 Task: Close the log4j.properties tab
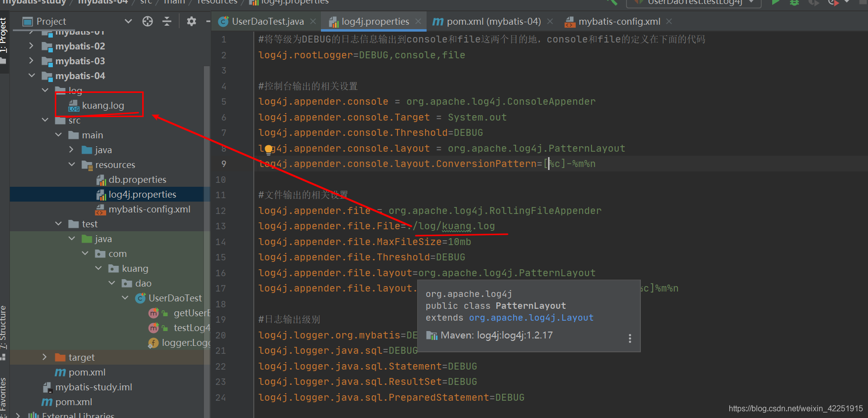418,22
